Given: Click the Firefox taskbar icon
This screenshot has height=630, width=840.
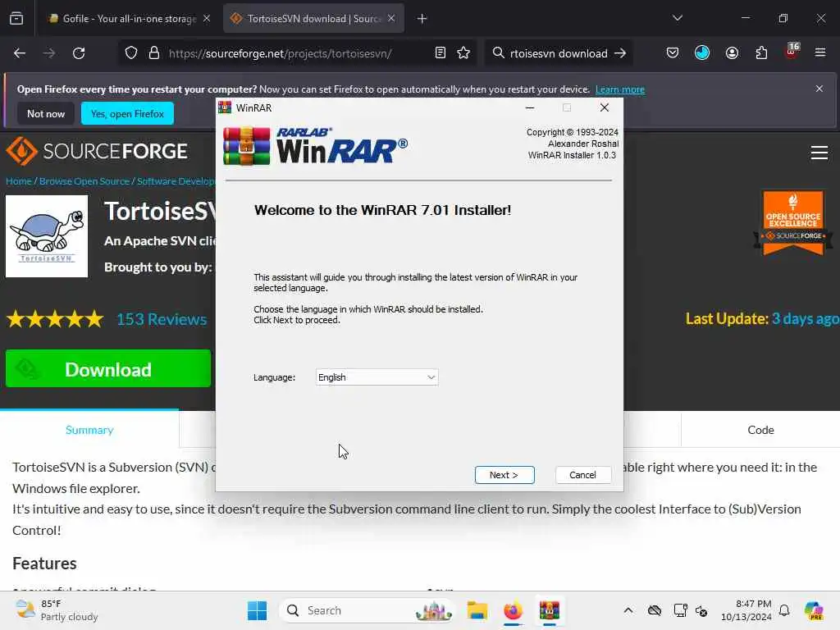Looking at the screenshot, I should pyautogui.click(x=513, y=610).
